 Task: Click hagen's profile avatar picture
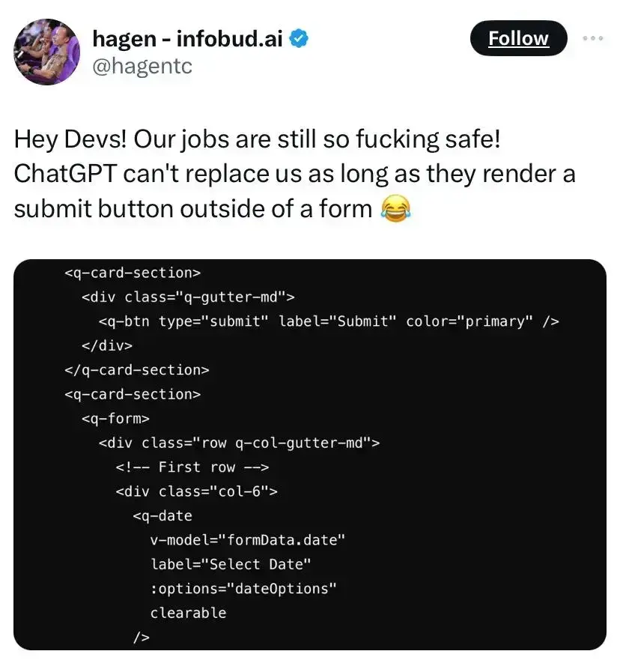point(46,52)
